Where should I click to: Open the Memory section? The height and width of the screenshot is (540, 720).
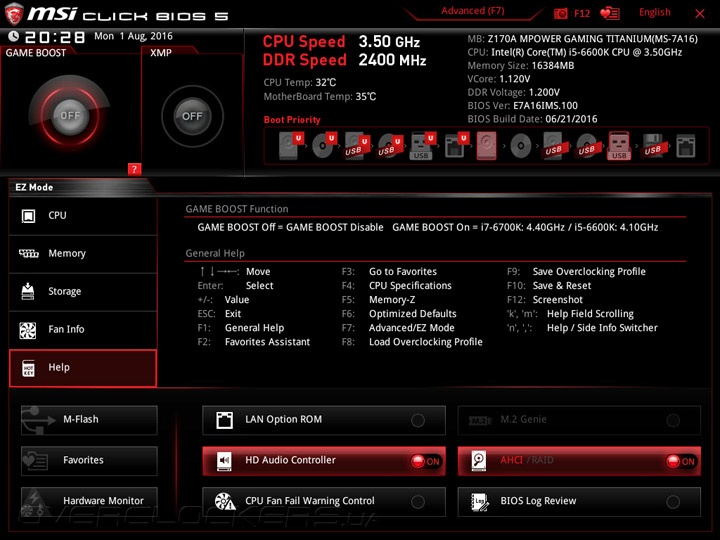83,253
